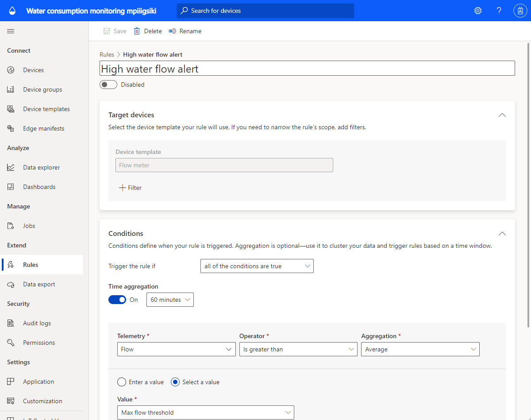Viewport: 531px width, 420px height.
Task: Open the Jobs page
Action: (29, 226)
